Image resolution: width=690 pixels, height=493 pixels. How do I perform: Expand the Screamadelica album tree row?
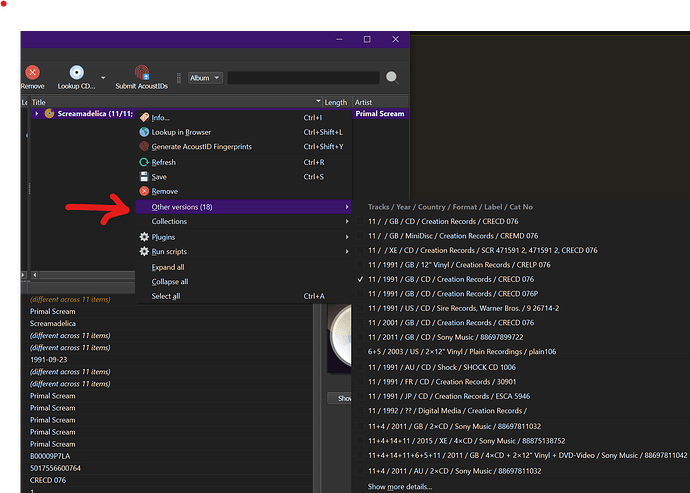(37, 114)
